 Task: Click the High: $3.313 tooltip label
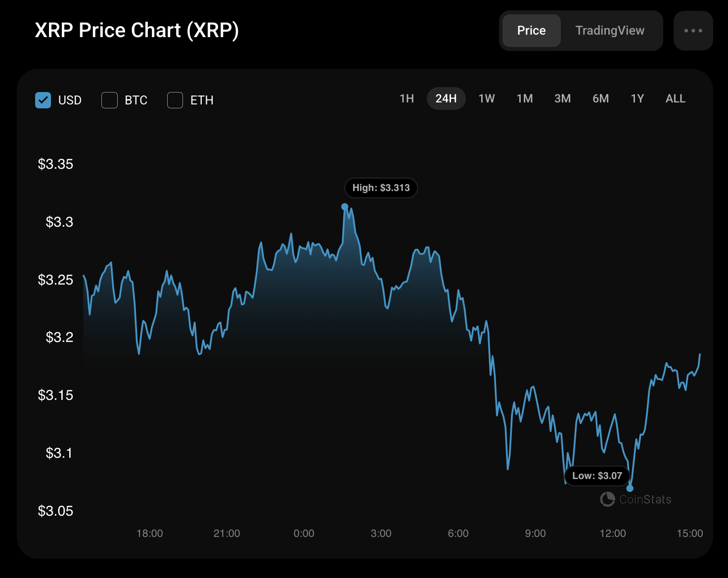381,188
